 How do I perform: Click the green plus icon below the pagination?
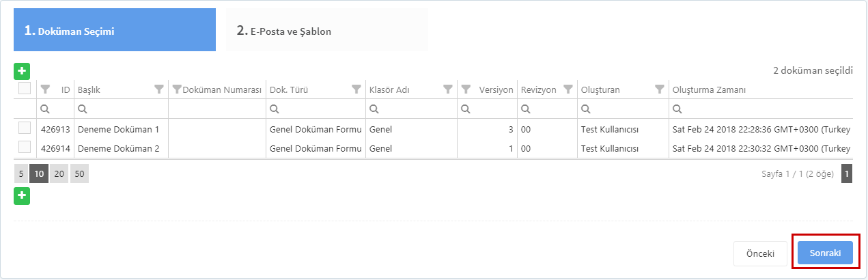point(22,196)
